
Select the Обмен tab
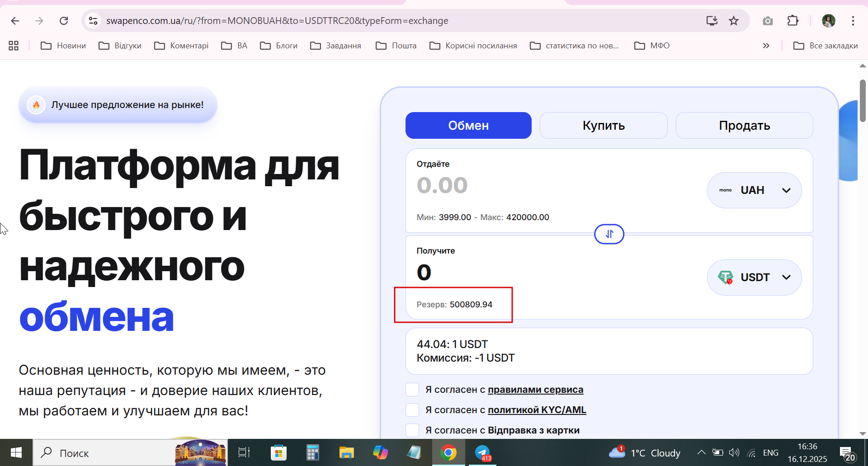point(468,126)
